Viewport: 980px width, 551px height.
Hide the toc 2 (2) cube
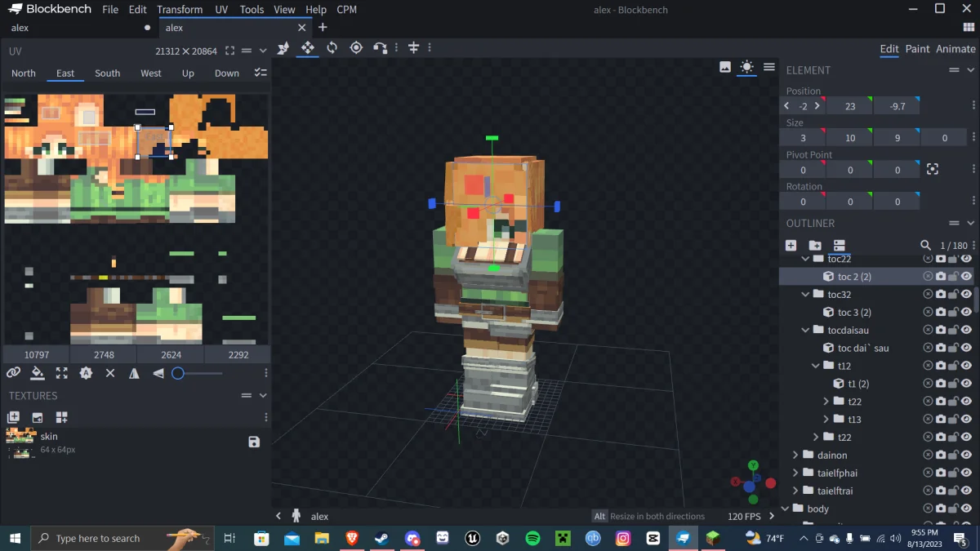(966, 276)
